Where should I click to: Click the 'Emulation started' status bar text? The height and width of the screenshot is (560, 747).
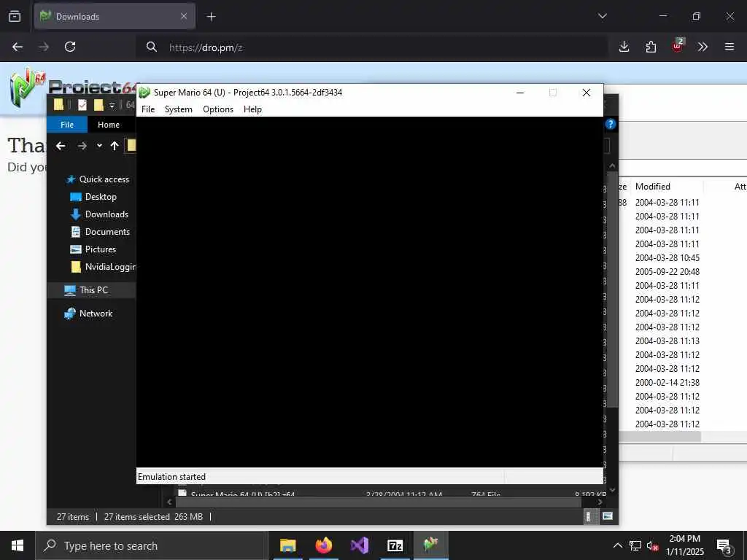point(171,477)
